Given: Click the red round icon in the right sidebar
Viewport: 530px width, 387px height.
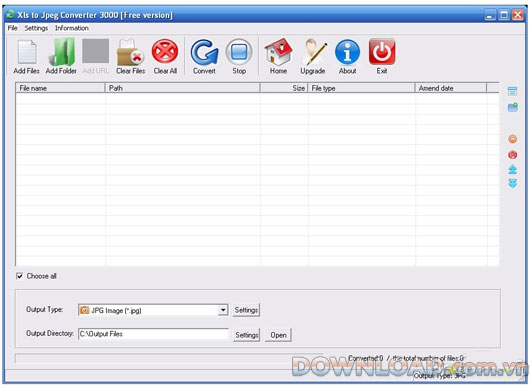Looking at the screenshot, I should tap(512, 154).
